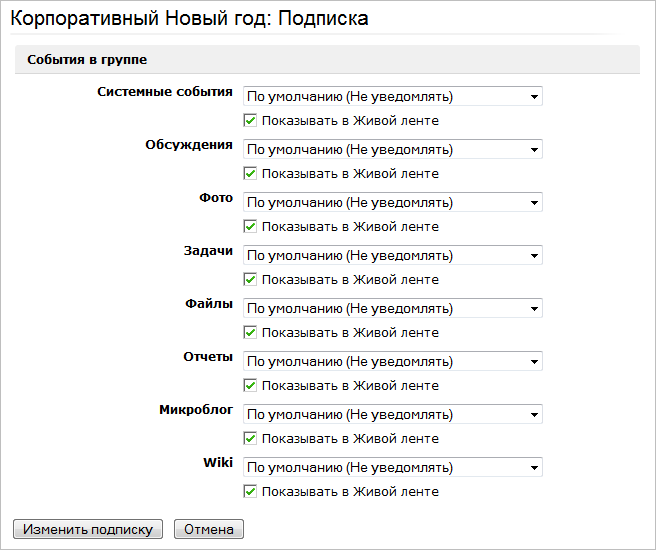Toggle live feed checkbox under Обсуждения
Screen dimensions: 656x550
click(251, 174)
